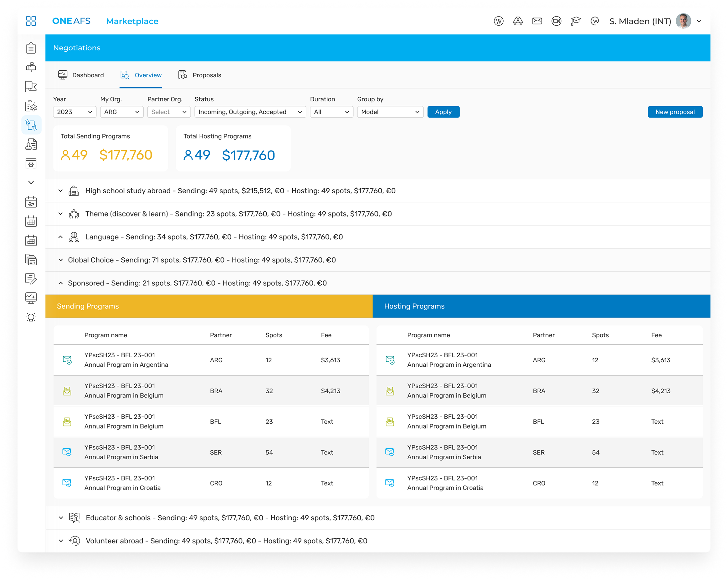Click the incoming icon in Hosting BFL row
The height and width of the screenshot is (580, 728).
point(390,422)
